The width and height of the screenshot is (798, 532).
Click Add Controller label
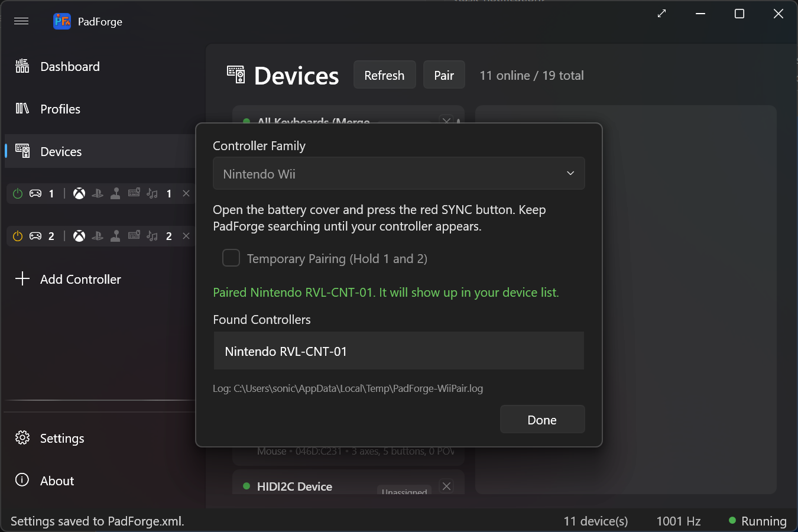tap(80, 280)
